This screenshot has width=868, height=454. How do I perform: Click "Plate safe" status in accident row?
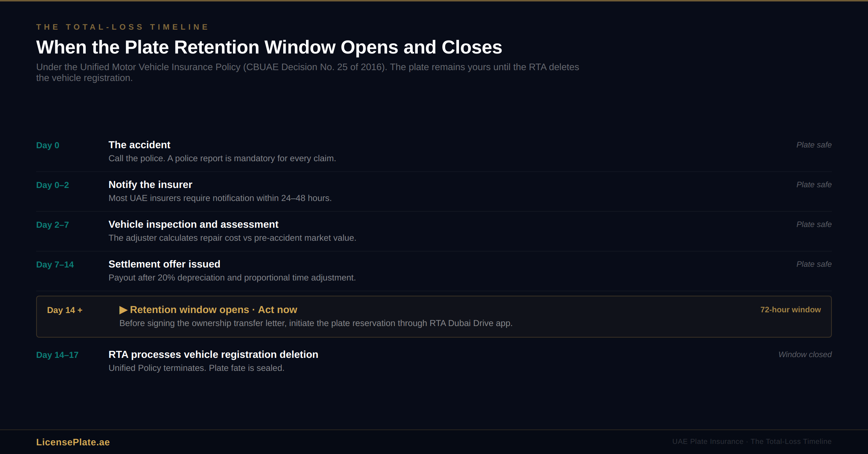(x=814, y=145)
